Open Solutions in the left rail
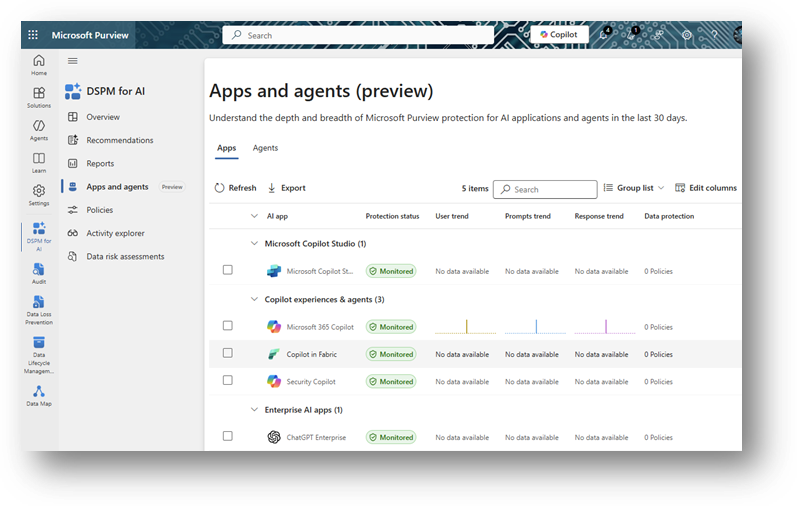This screenshot has width=797, height=506. click(39, 98)
